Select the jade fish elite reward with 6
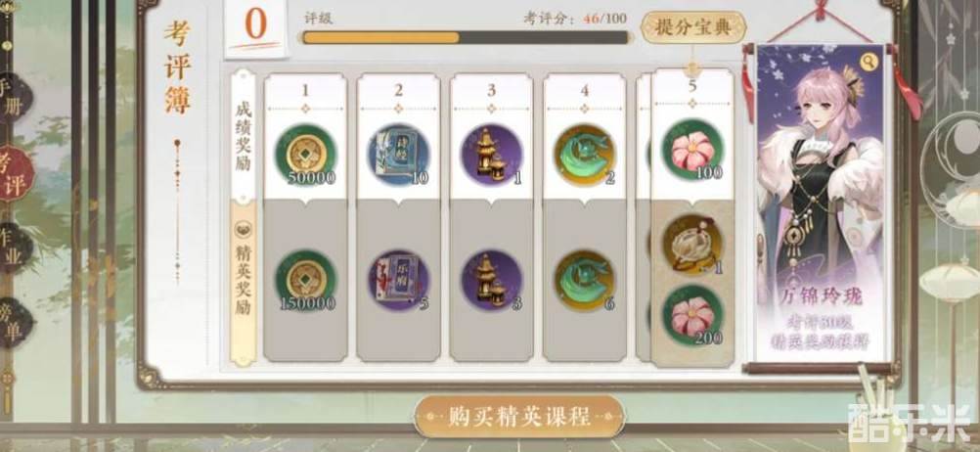 pos(585,280)
